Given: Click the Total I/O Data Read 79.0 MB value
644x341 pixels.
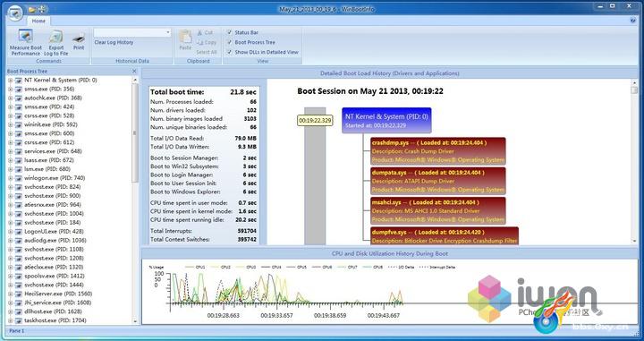Looking at the screenshot, I should pos(246,139).
